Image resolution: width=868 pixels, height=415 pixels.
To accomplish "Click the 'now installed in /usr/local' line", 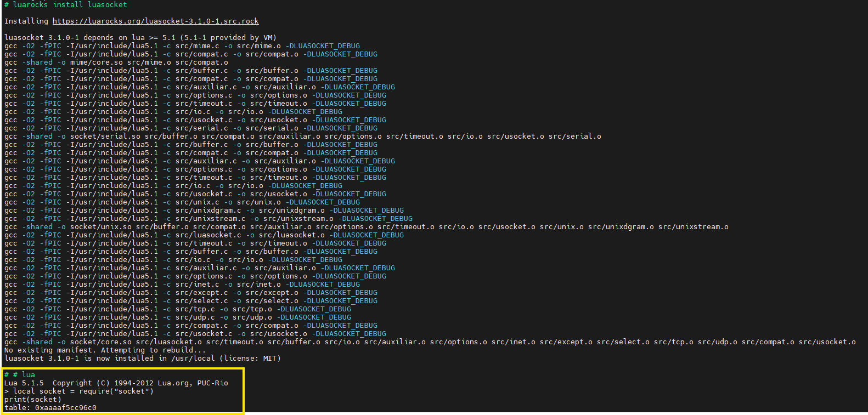I will tap(143, 359).
